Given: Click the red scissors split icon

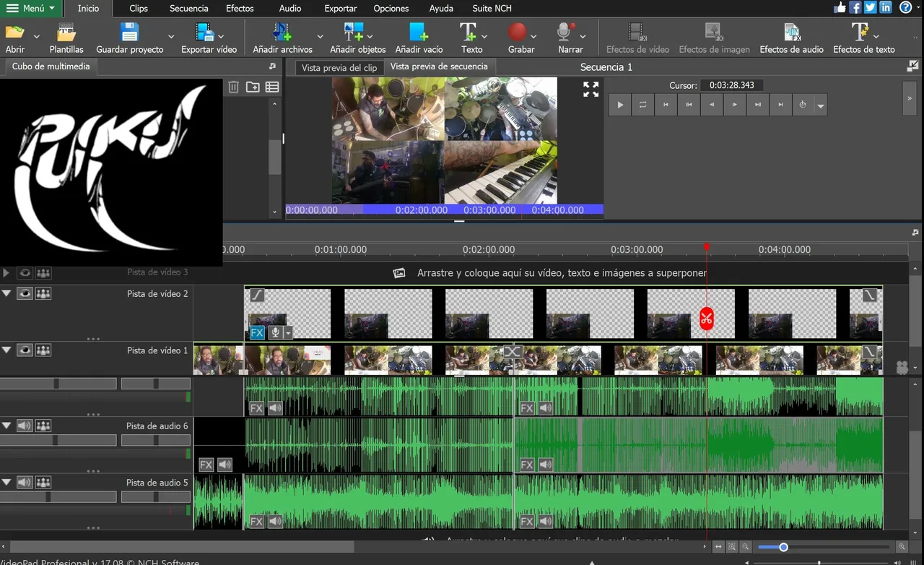Looking at the screenshot, I should 706,319.
